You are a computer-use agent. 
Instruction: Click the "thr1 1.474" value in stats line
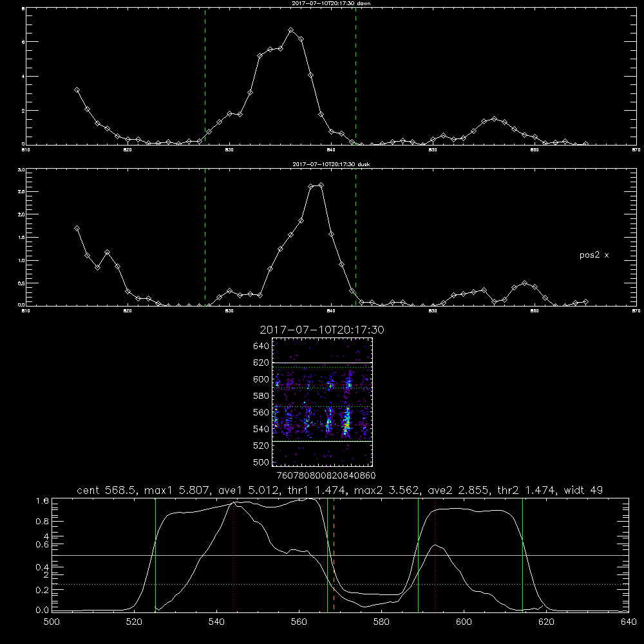point(316,490)
